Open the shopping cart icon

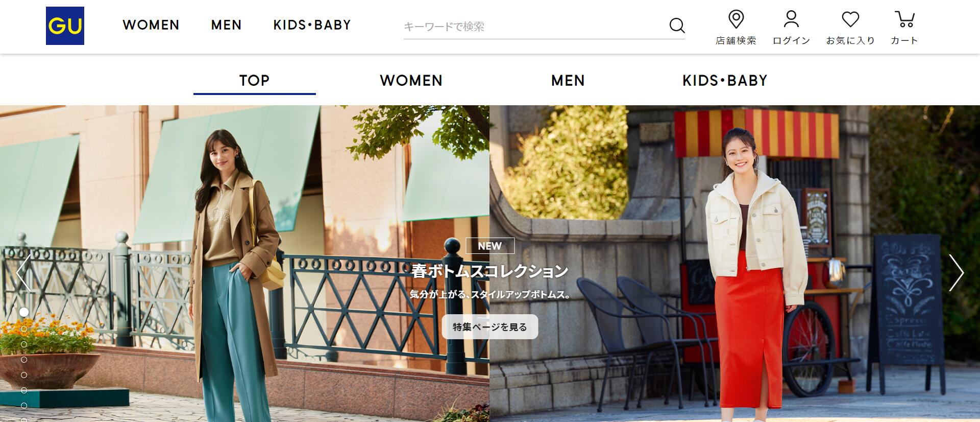click(x=904, y=20)
